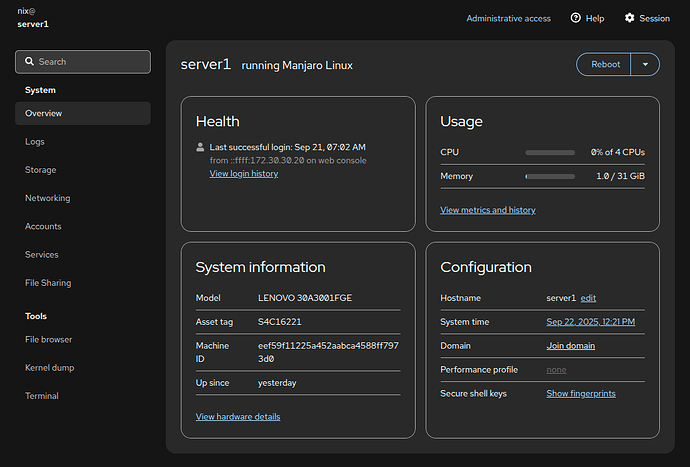Viewport: 690px width, 467px height.
Task: Click the user icon beside last login
Action: pyautogui.click(x=200, y=147)
